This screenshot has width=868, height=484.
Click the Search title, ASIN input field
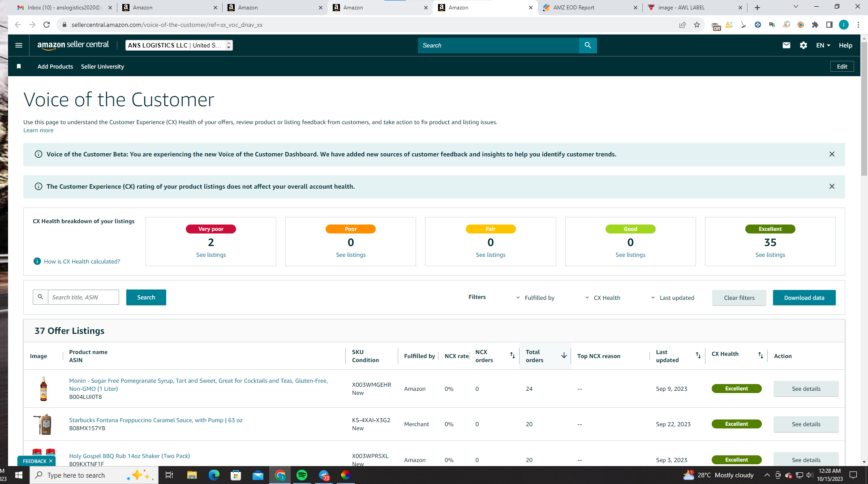point(83,297)
